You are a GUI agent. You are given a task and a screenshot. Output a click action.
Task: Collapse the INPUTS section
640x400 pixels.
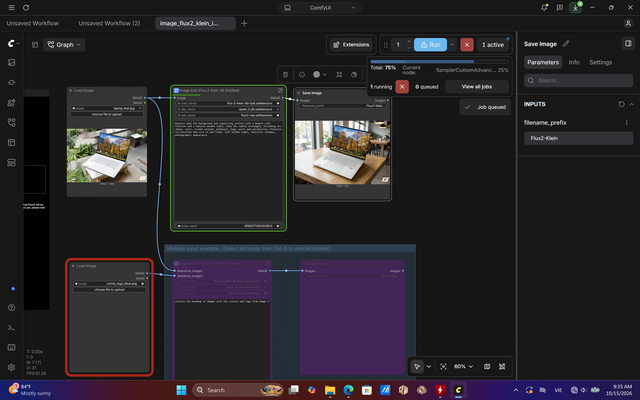click(631, 104)
